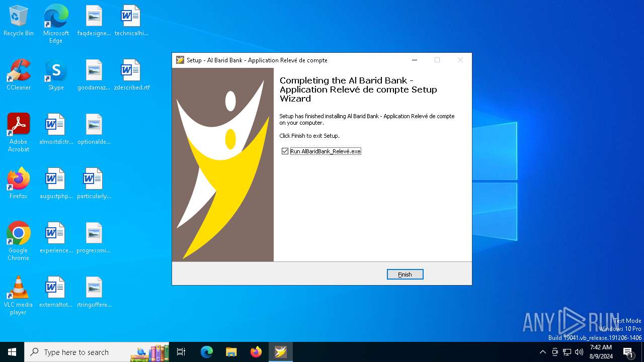
Task: Select the augustphp Word document icon
Action: click(56, 184)
